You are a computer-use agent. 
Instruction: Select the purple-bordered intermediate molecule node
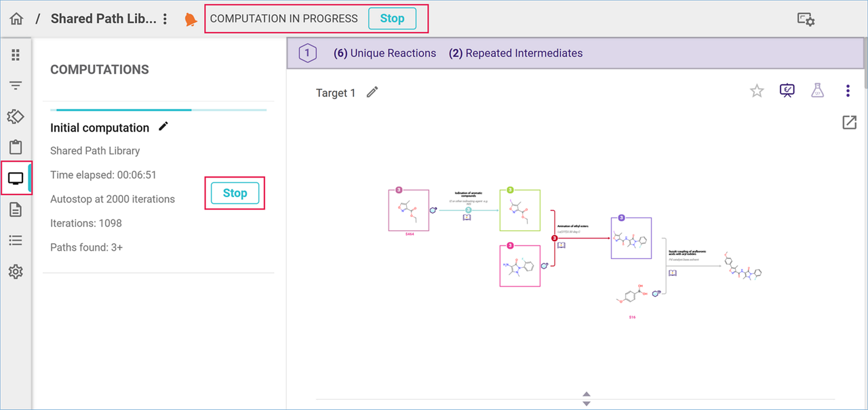631,238
